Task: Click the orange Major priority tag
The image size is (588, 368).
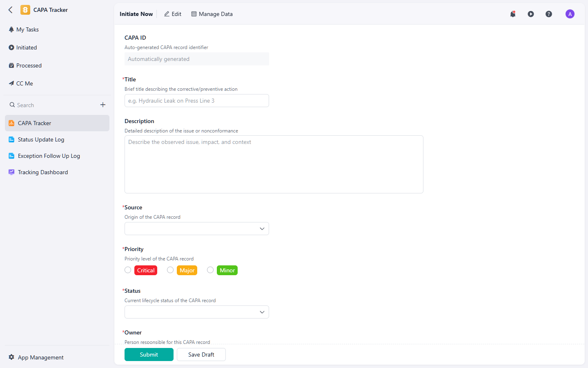Action: click(x=187, y=270)
